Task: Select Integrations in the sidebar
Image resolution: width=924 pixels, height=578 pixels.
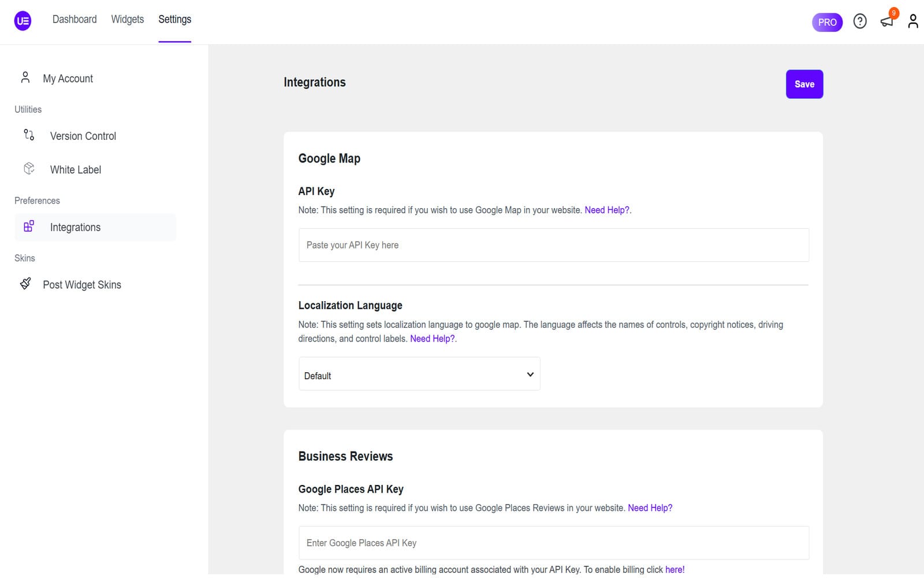Action: [x=95, y=227]
